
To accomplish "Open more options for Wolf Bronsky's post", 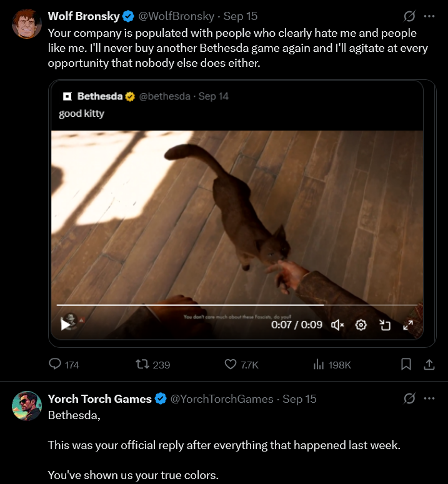I will tap(429, 16).
